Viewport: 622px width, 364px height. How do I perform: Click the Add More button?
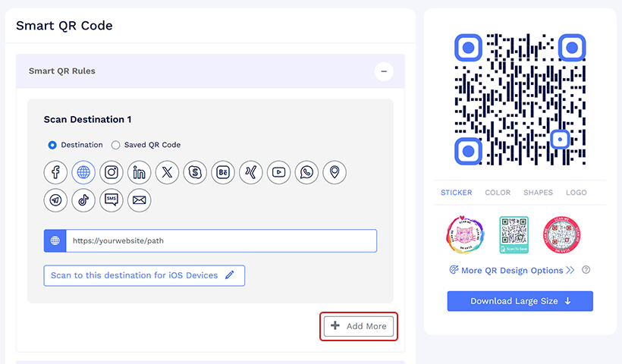pyautogui.click(x=359, y=326)
